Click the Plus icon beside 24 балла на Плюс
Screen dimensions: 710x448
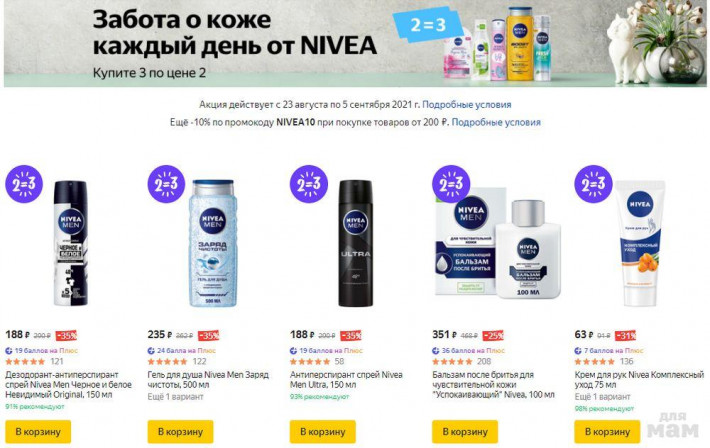tap(151, 351)
